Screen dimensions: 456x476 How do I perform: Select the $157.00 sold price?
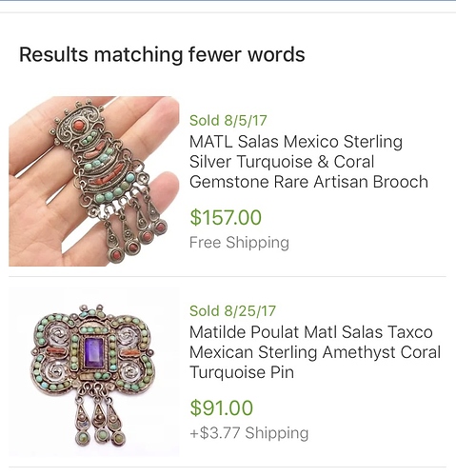tap(226, 217)
